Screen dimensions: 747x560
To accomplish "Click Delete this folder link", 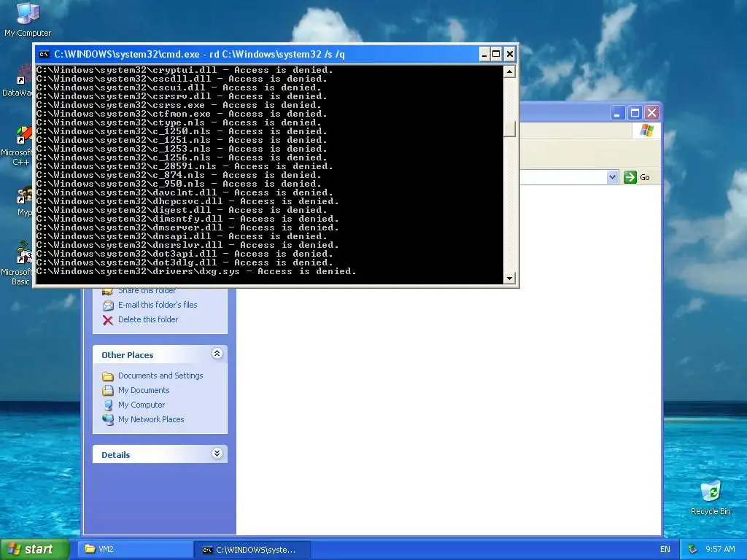I will pyautogui.click(x=148, y=319).
